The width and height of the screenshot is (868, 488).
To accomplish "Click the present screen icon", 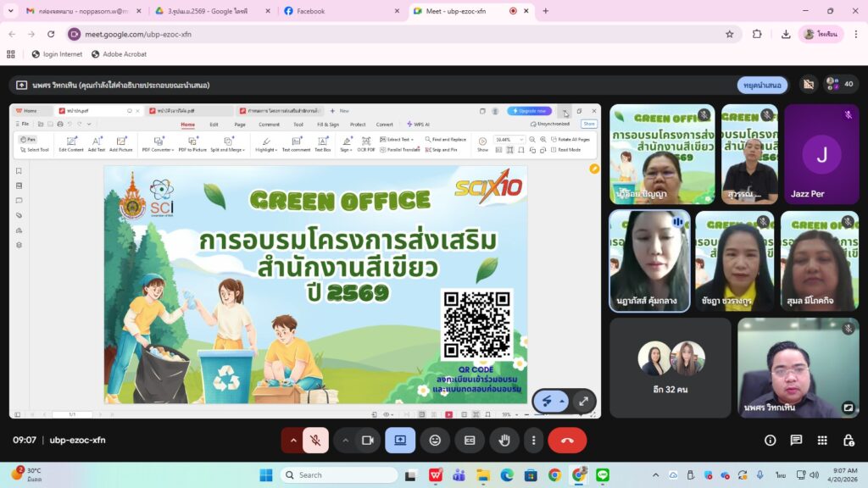I will [x=400, y=441].
